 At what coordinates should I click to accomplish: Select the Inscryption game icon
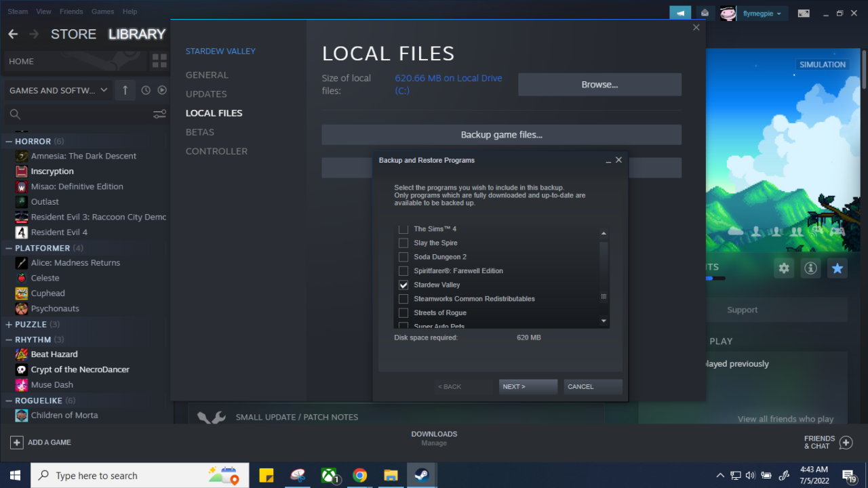pyautogui.click(x=22, y=171)
